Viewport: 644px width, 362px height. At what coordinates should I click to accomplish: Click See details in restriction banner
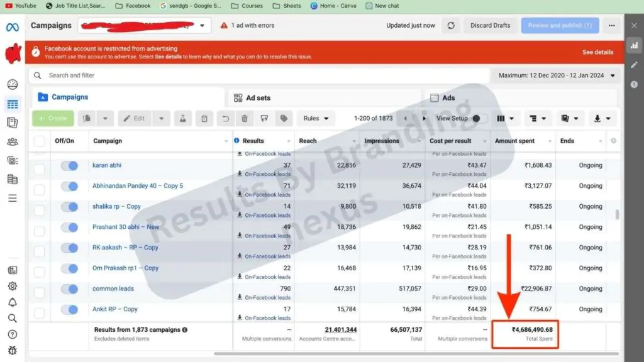[x=597, y=52]
